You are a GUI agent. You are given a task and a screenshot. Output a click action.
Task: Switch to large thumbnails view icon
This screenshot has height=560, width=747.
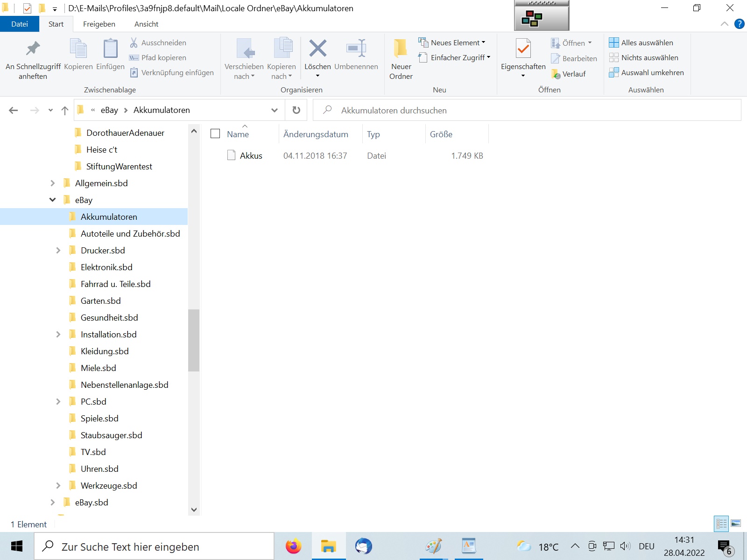(x=736, y=524)
